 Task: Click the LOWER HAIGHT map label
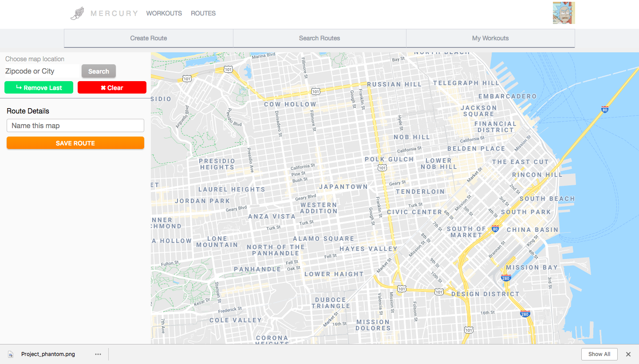(x=334, y=274)
